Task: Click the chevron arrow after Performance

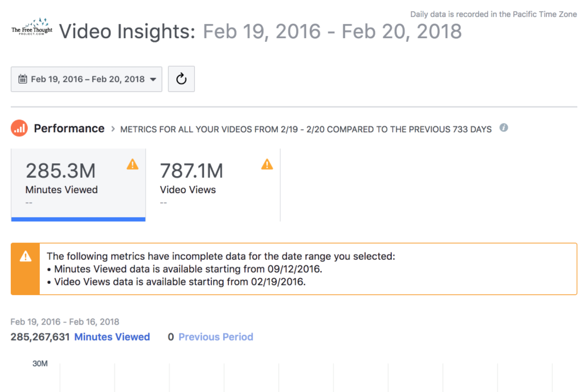Action: pyautogui.click(x=113, y=129)
